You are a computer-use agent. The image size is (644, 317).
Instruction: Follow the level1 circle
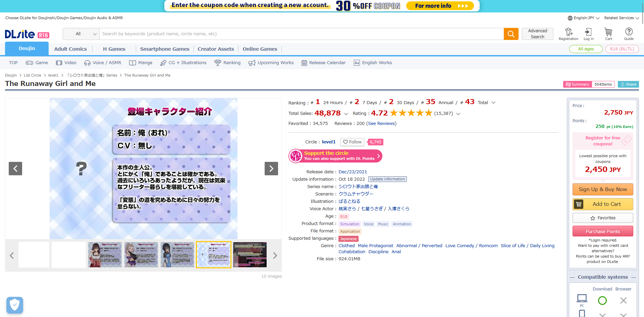[352, 142]
